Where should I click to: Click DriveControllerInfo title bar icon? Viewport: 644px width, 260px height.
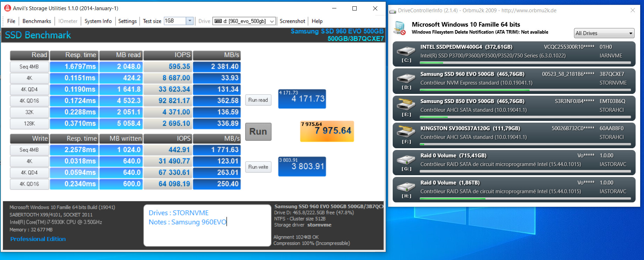click(x=393, y=11)
